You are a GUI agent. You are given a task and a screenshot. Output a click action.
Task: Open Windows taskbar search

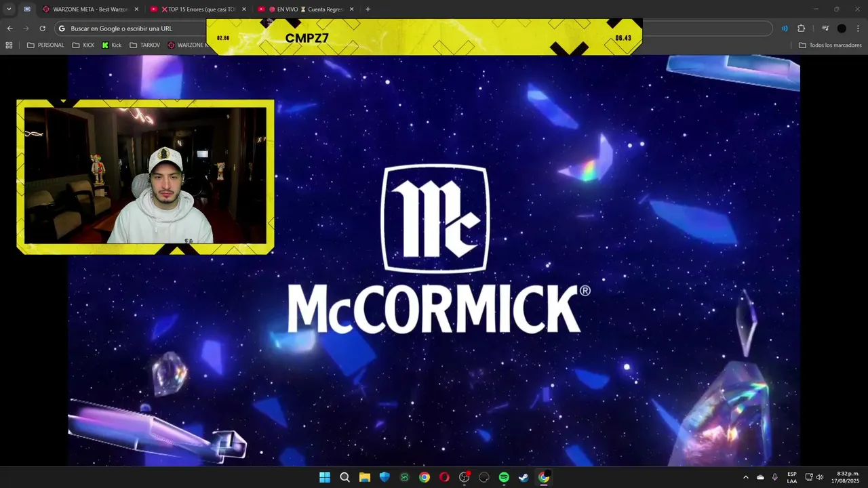click(344, 477)
